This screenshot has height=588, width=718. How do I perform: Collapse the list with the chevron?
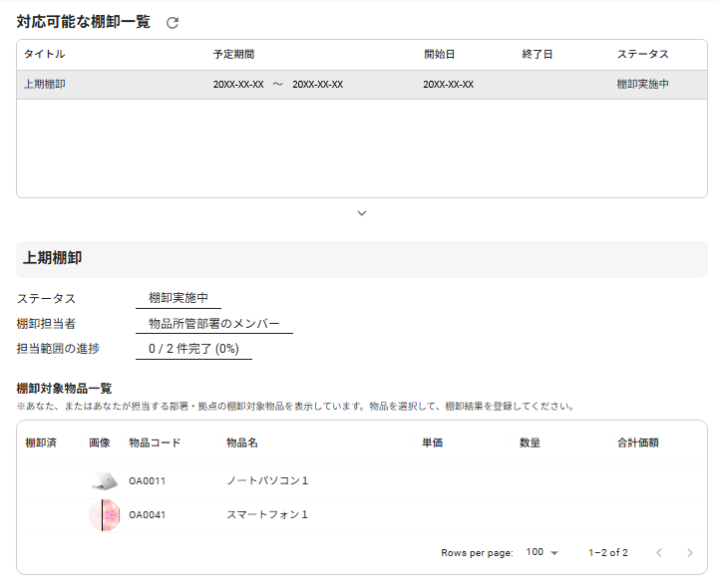[x=362, y=213]
